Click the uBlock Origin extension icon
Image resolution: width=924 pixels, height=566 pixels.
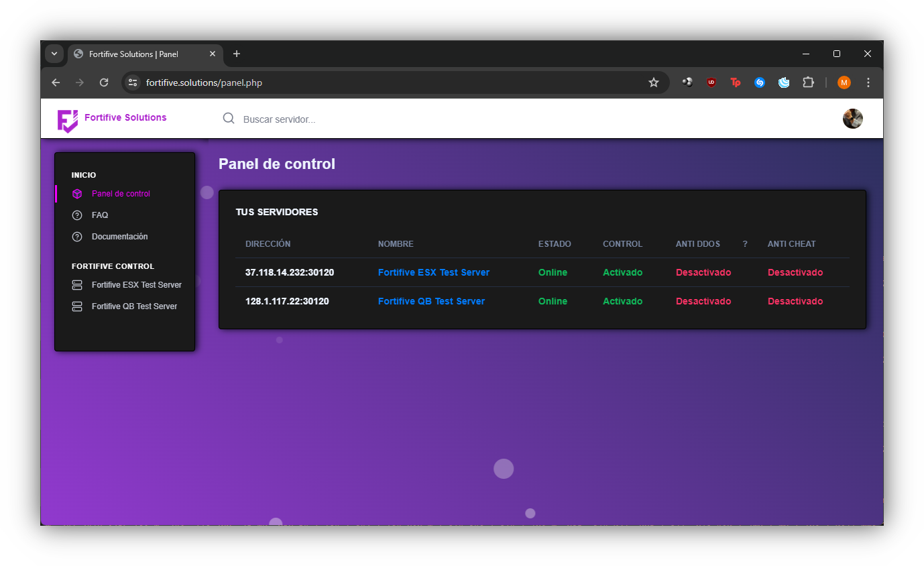coord(711,82)
